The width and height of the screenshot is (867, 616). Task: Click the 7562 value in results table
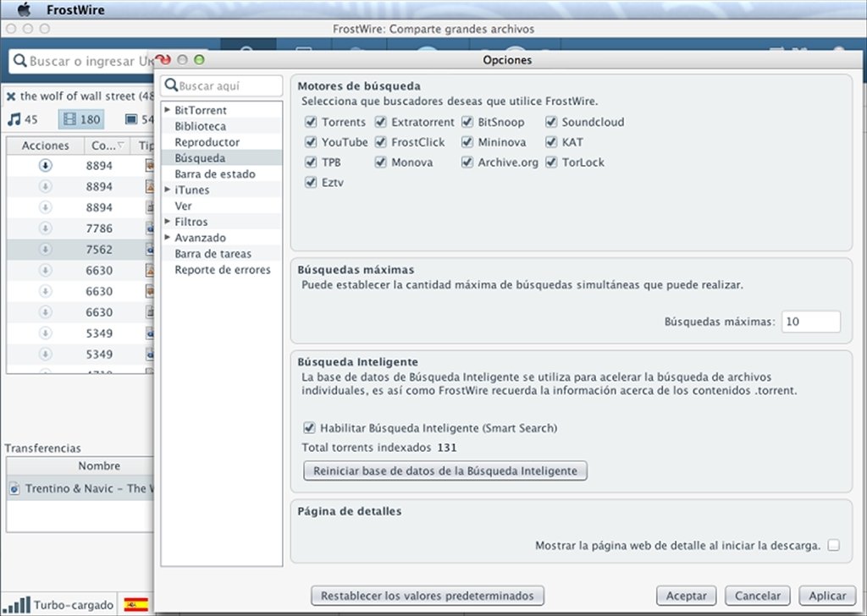(99, 249)
